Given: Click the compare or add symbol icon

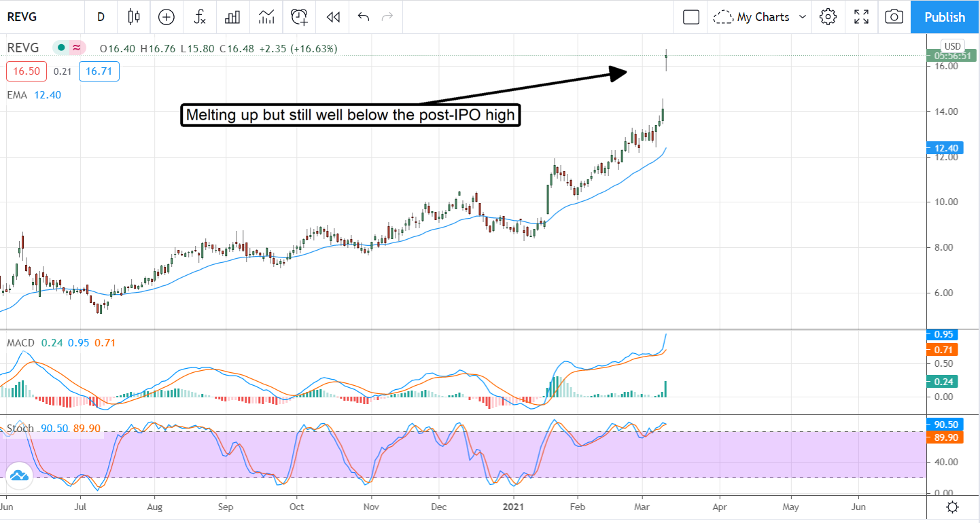Looking at the screenshot, I should coord(167,17).
